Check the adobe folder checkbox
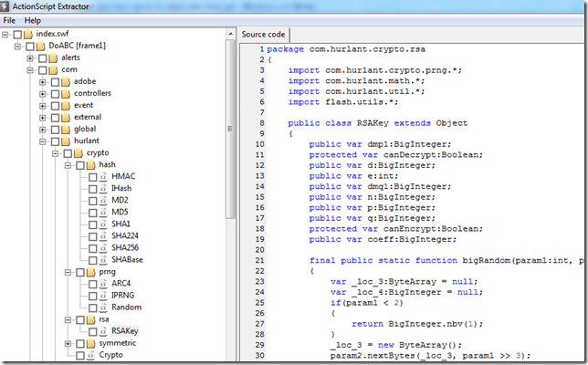This screenshot has width=588, height=365. click(55, 82)
